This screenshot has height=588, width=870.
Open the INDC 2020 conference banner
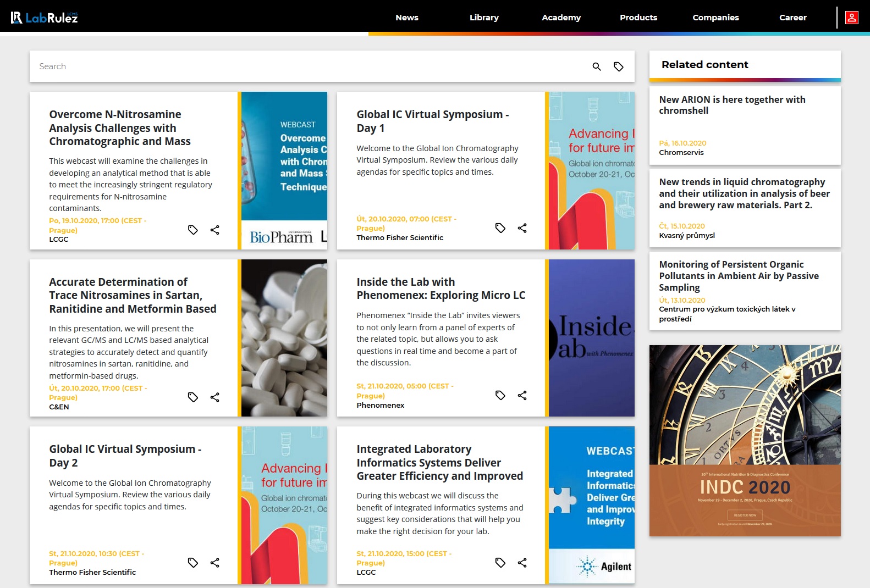745,441
